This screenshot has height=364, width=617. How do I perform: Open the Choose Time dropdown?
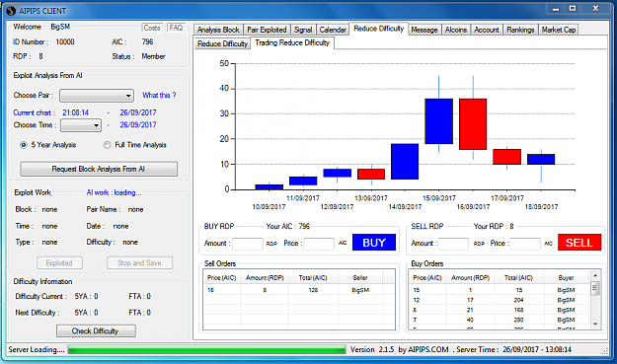81,125
